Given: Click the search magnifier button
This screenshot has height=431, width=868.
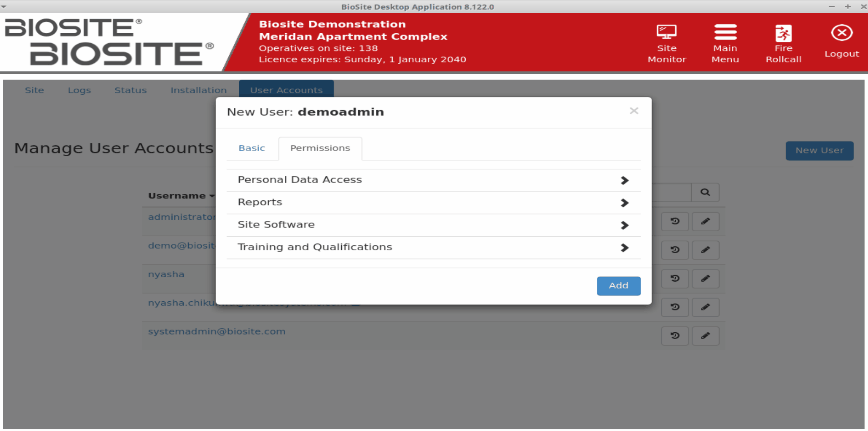Looking at the screenshot, I should tap(705, 193).
